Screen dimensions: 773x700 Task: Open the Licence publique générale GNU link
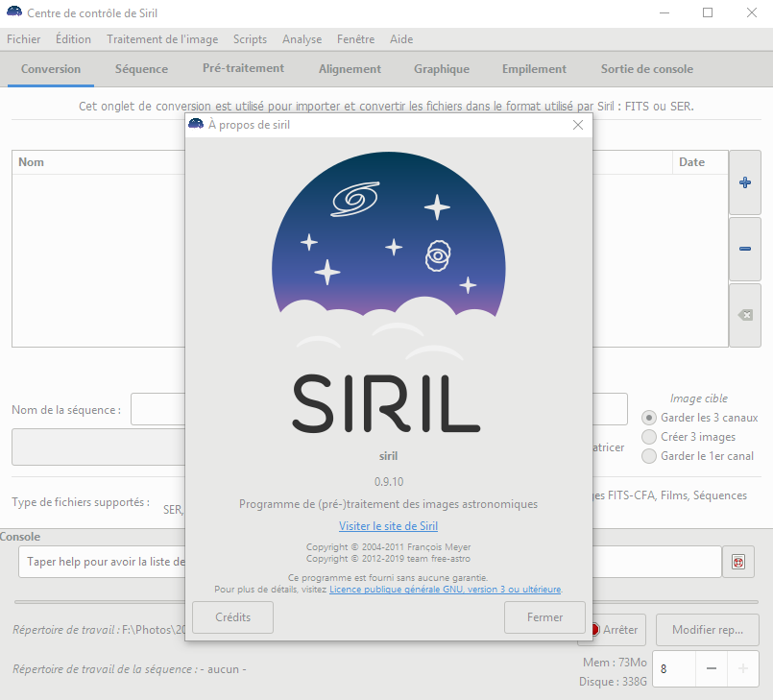click(446, 589)
